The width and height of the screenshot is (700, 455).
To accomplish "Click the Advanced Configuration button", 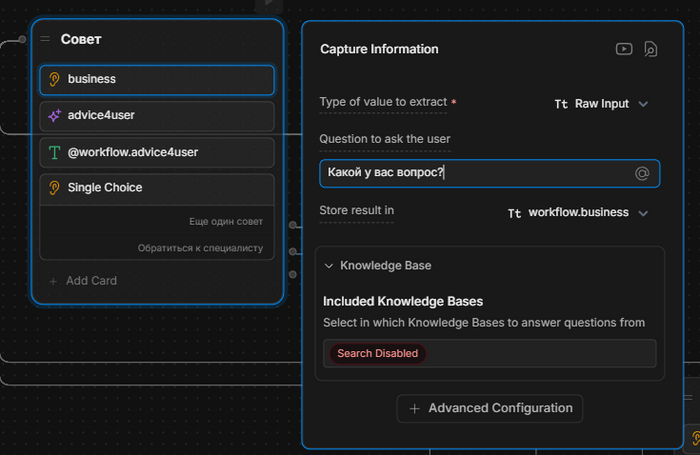I will pyautogui.click(x=490, y=408).
